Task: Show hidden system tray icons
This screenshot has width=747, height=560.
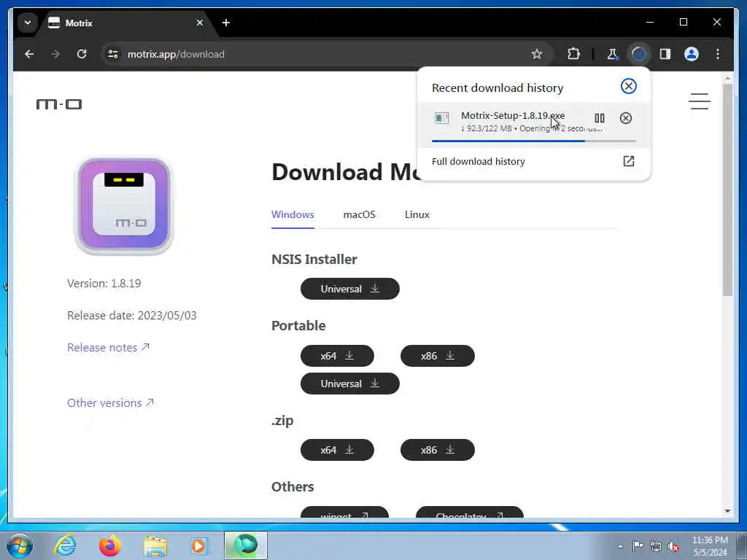Action: (x=620, y=546)
